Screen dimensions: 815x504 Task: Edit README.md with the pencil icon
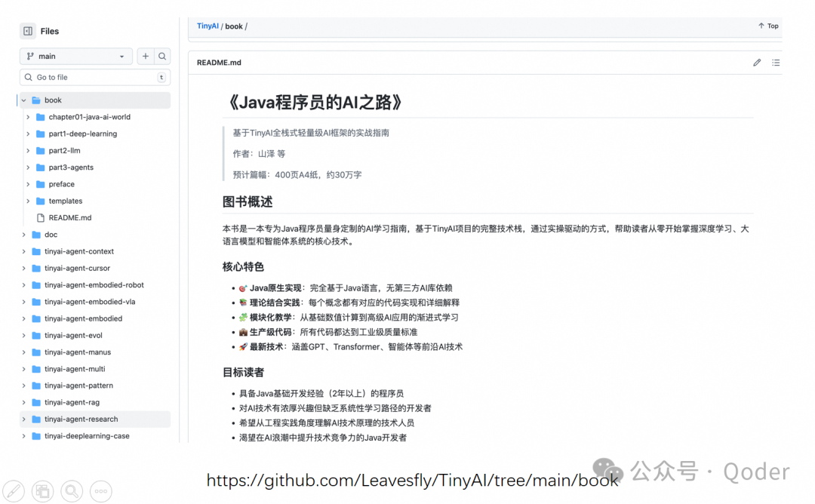(x=757, y=63)
